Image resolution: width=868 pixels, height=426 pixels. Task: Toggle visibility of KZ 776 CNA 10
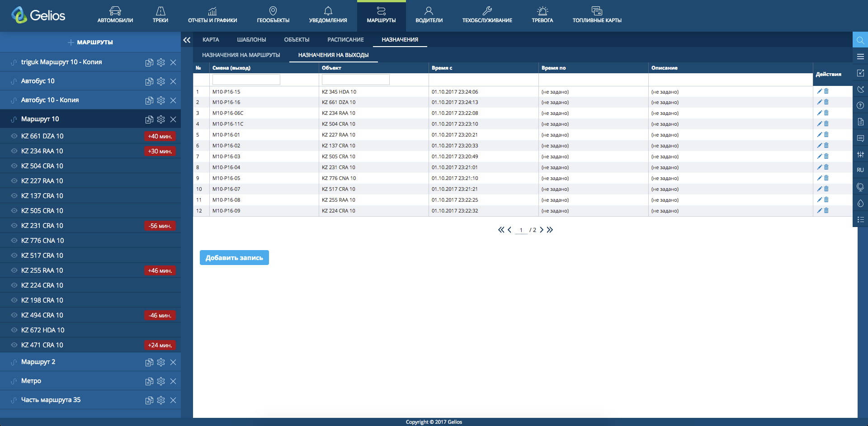click(14, 241)
